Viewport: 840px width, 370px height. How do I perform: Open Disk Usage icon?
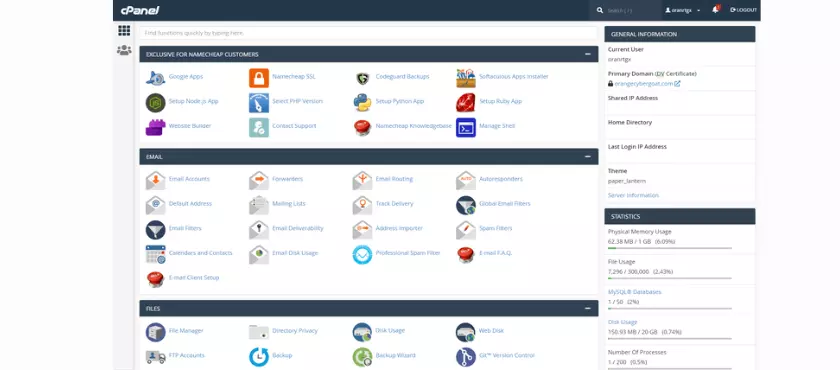point(363,332)
